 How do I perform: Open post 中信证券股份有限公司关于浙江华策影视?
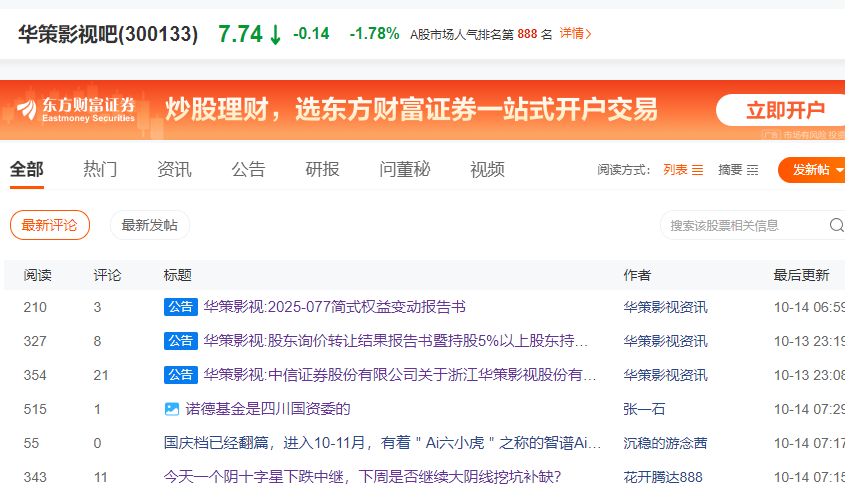(x=400, y=375)
